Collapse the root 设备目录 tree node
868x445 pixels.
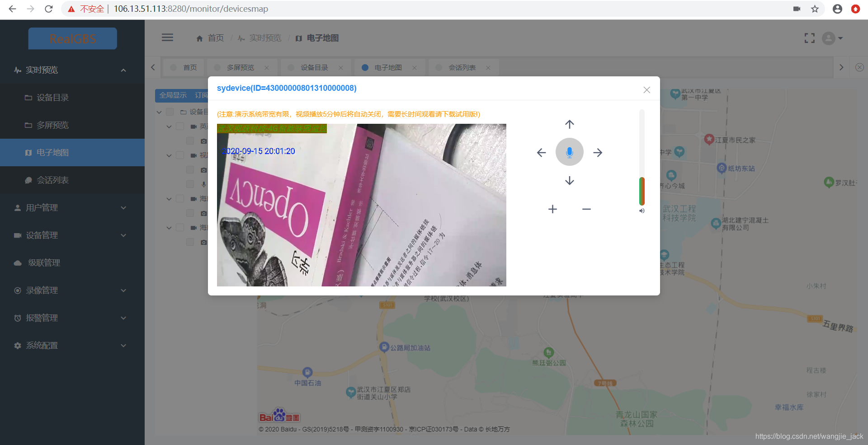click(159, 112)
